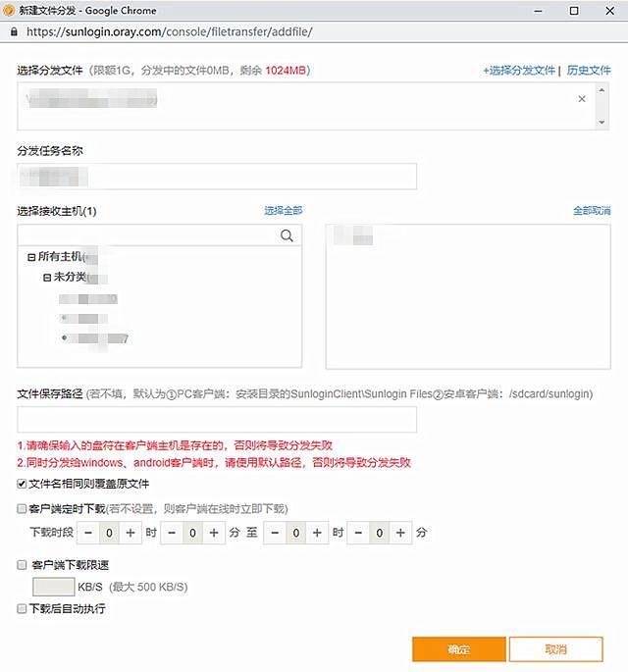The width and height of the screenshot is (628, 672).
Task: Click 选择全部 link
Action: (x=283, y=210)
